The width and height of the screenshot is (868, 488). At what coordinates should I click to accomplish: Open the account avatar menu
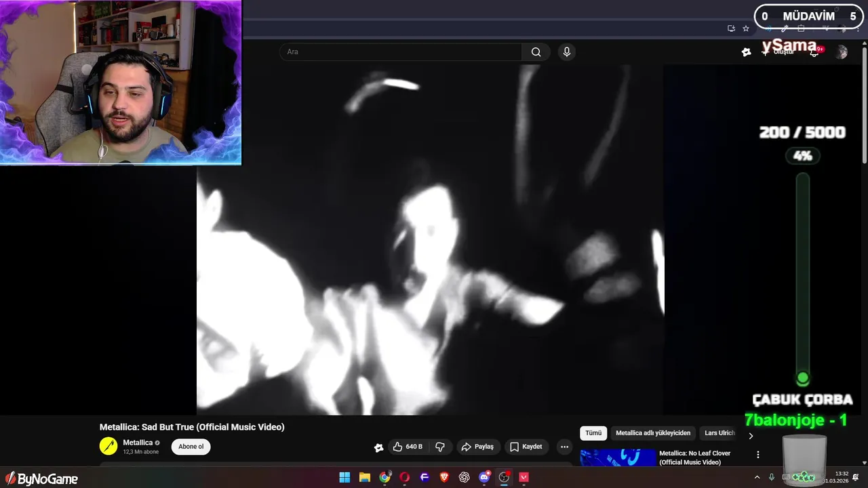842,52
